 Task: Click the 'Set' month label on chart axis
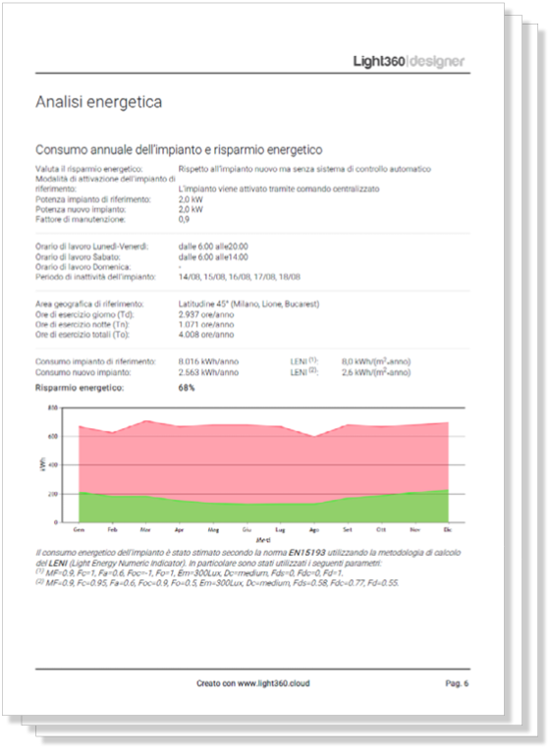click(348, 530)
